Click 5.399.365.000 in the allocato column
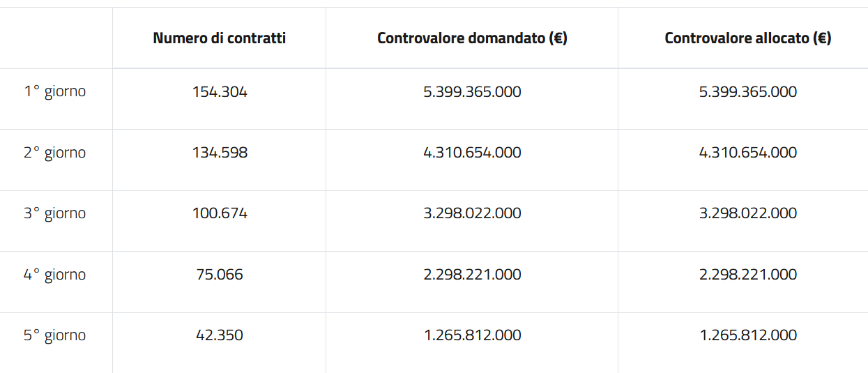The width and height of the screenshot is (868, 373). pyautogui.click(x=748, y=92)
